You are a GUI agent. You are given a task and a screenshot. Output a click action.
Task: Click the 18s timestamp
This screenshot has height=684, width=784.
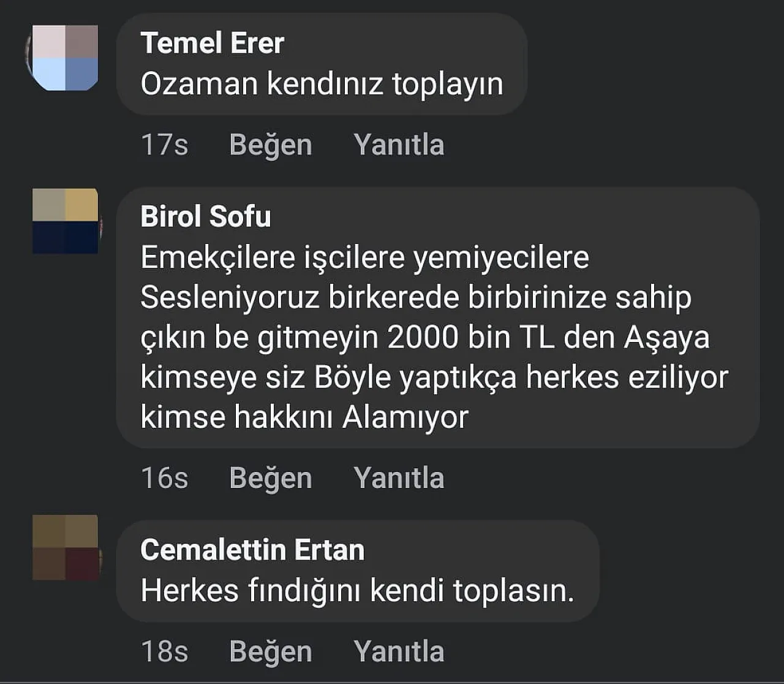[x=164, y=652]
